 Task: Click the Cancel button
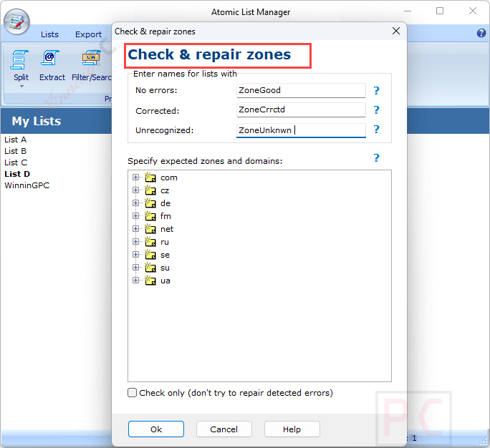click(224, 429)
